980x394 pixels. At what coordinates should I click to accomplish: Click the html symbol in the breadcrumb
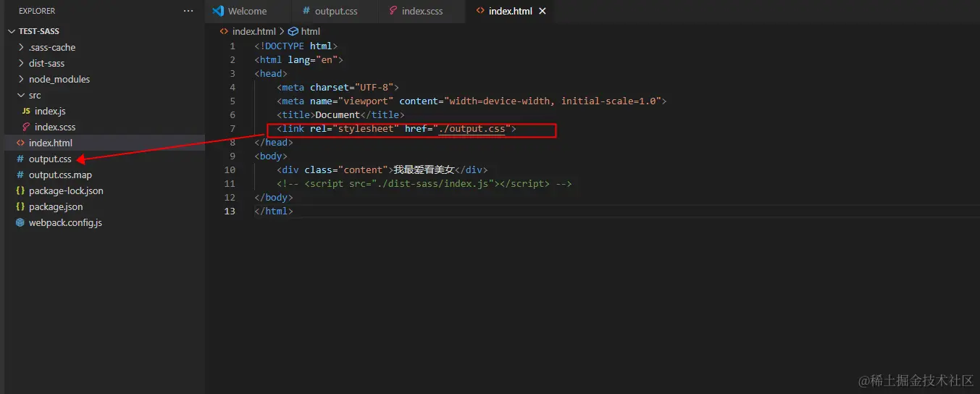click(310, 31)
